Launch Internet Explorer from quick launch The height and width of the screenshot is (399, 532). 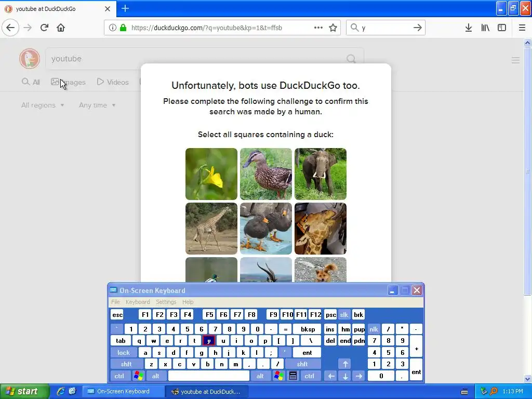[61, 391]
